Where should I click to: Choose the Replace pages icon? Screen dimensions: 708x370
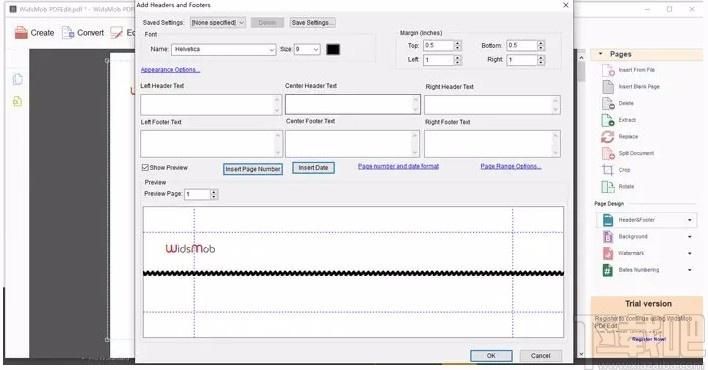608,136
